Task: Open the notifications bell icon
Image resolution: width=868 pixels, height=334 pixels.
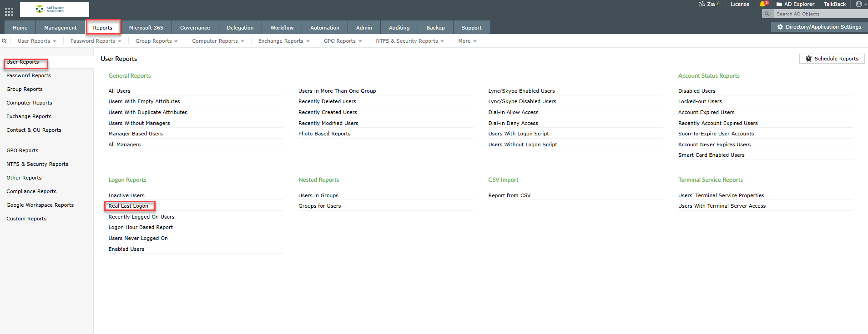Action: point(763,4)
